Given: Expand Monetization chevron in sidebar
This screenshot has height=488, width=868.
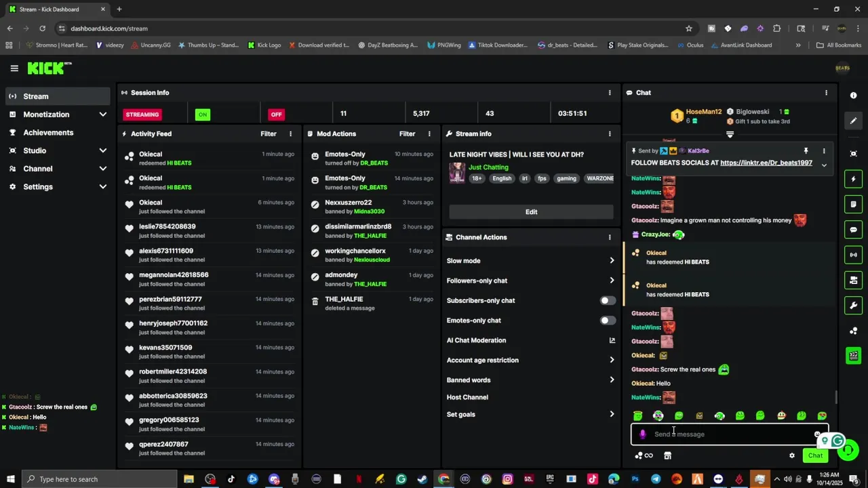Looking at the screenshot, I should (103, 115).
